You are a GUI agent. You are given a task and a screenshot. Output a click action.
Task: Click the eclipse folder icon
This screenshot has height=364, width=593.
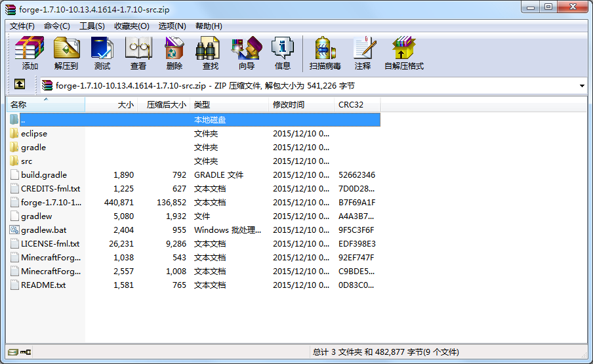click(14, 133)
